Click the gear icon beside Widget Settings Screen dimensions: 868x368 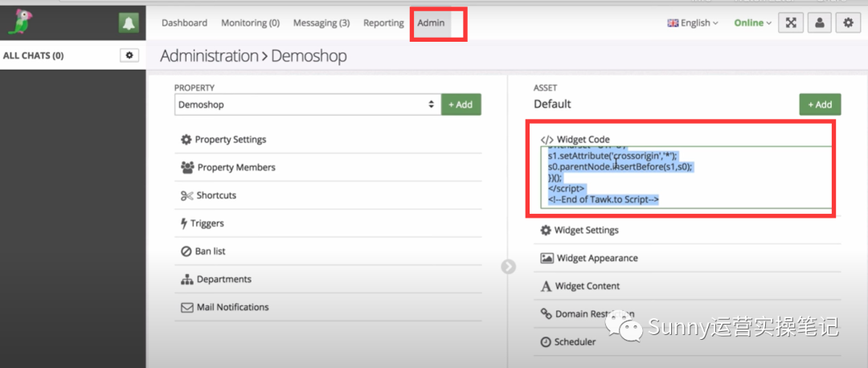(546, 230)
